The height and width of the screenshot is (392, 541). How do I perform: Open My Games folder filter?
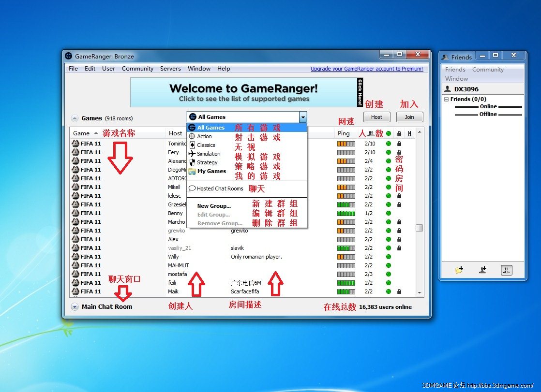pos(211,171)
